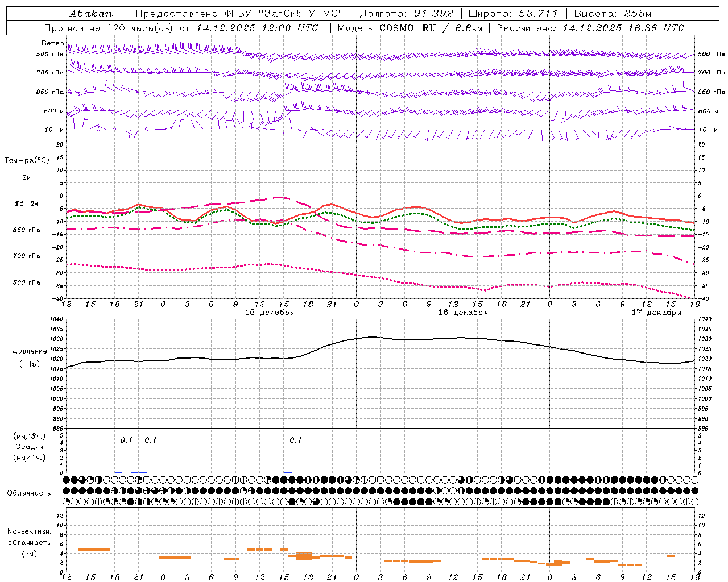Click the '15 декабря' date label
Viewport: 728px width, 582px height.
click(x=270, y=313)
